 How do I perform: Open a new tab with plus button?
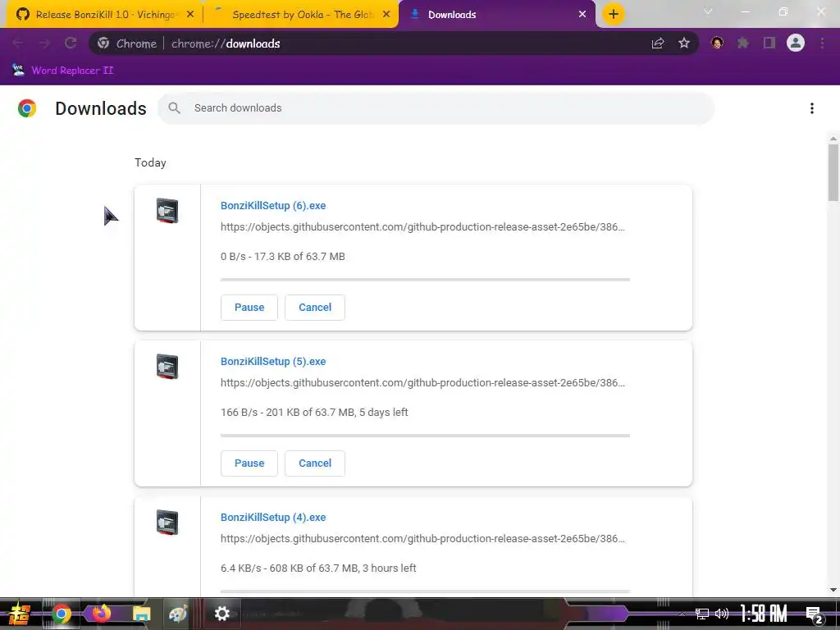(x=614, y=15)
